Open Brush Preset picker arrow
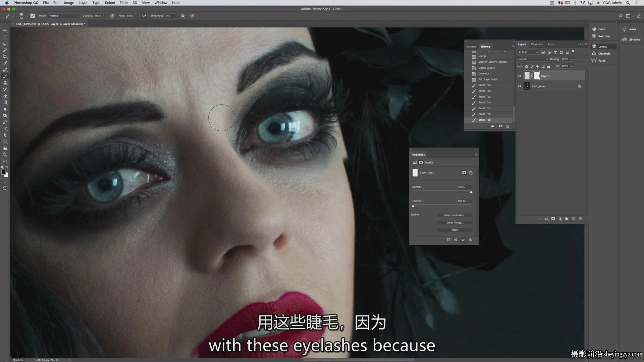The height and width of the screenshot is (362, 644). 26,16
